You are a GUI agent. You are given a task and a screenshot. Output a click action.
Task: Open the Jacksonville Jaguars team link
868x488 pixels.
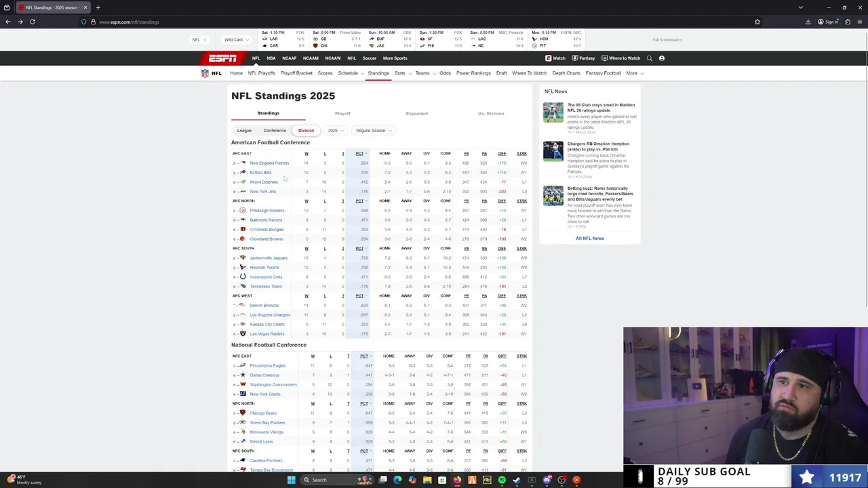click(x=268, y=258)
